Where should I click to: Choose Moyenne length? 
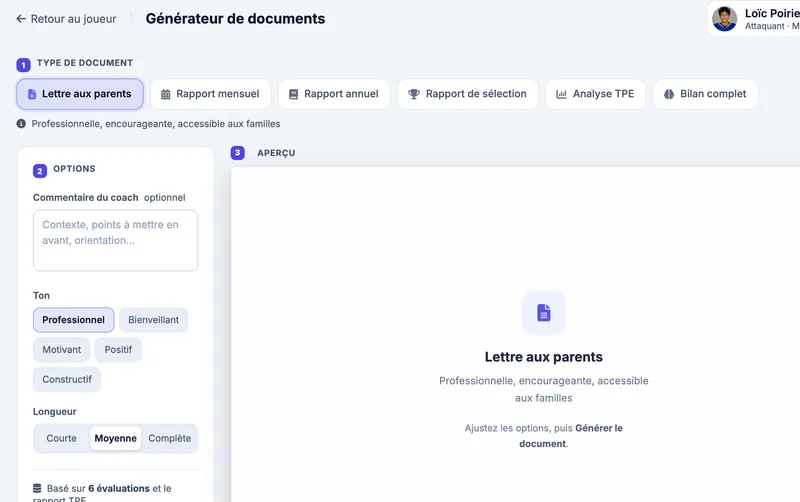pyautogui.click(x=116, y=438)
